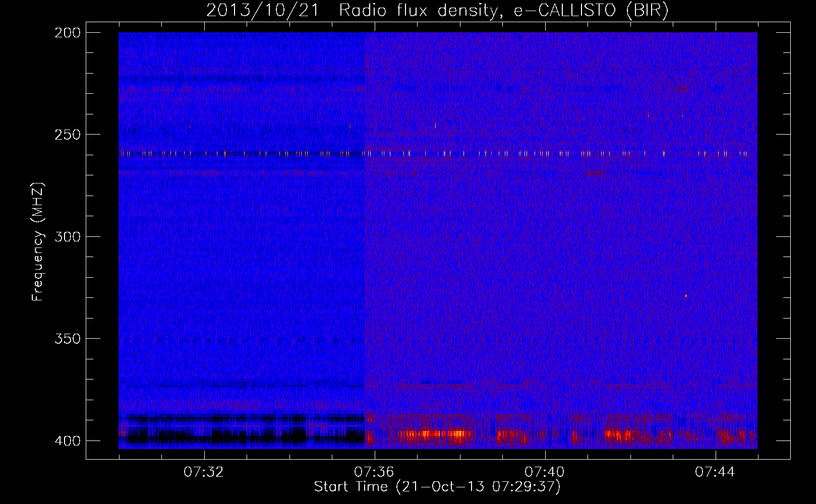The width and height of the screenshot is (816, 504).
Task: Click the 07:32 time tick label
Action: click(x=204, y=472)
